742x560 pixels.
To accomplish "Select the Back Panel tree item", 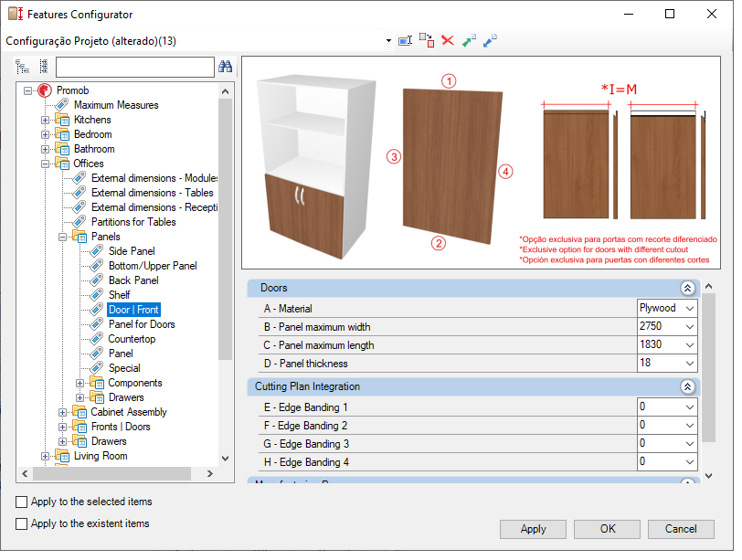I will point(133,281).
